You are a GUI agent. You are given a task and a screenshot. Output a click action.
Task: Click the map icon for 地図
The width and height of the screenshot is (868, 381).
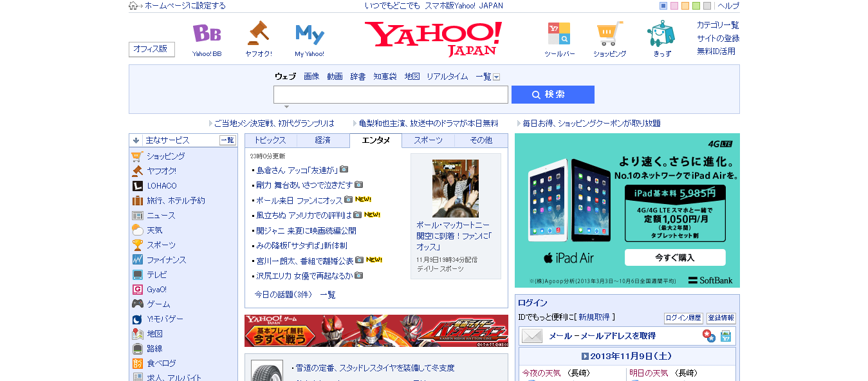click(137, 334)
